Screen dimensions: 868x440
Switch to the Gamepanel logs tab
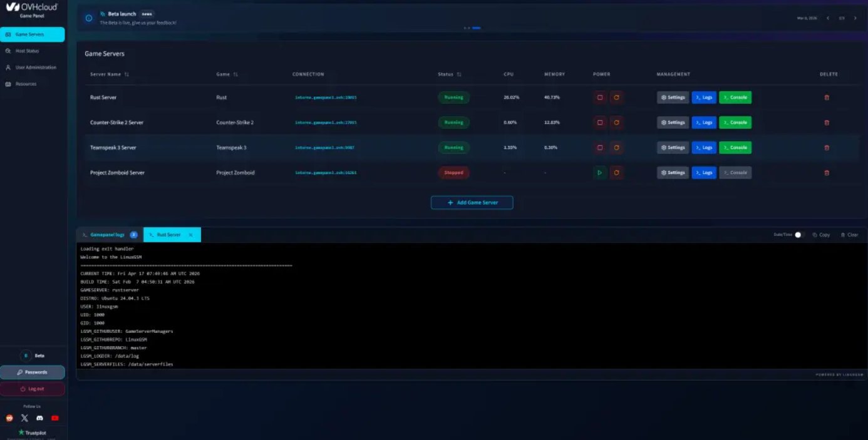(107, 235)
